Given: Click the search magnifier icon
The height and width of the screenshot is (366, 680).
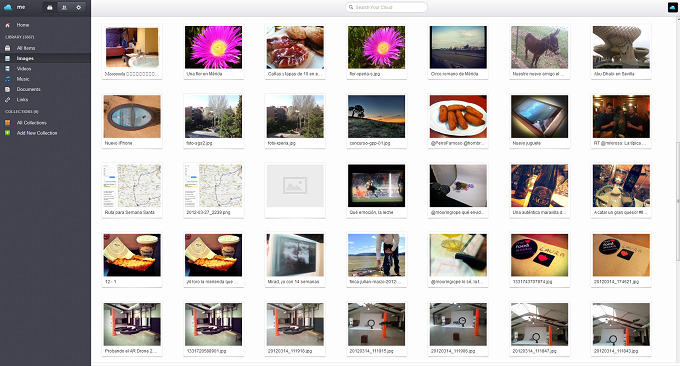Looking at the screenshot, I should pos(351,7).
